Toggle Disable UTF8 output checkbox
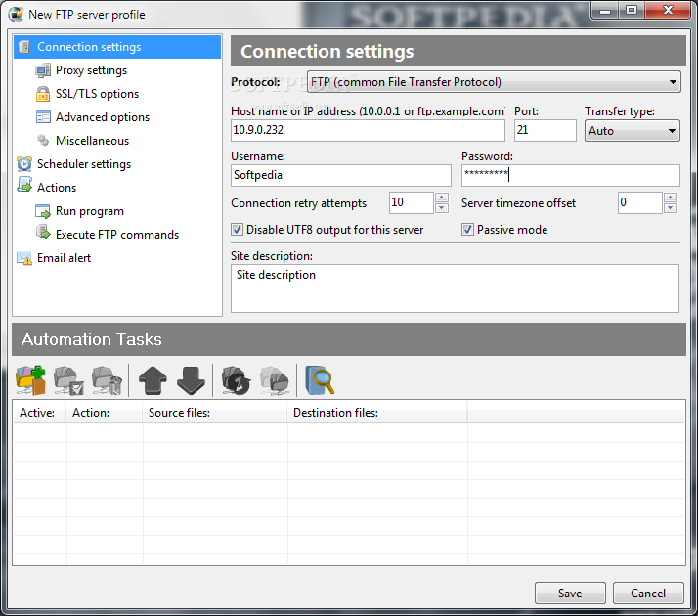This screenshot has height=616, width=698. click(x=237, y=230)
